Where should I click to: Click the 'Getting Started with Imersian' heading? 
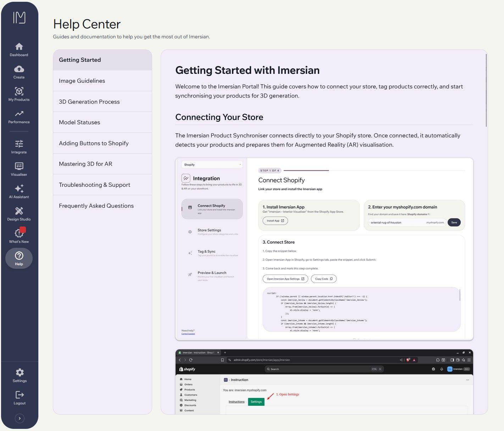click(x=247, y=70)
